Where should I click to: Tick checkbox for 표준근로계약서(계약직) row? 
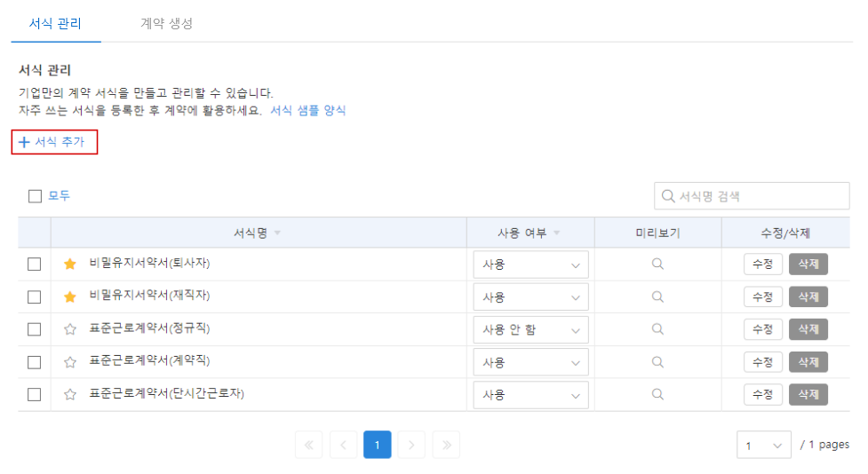[35, 362]
